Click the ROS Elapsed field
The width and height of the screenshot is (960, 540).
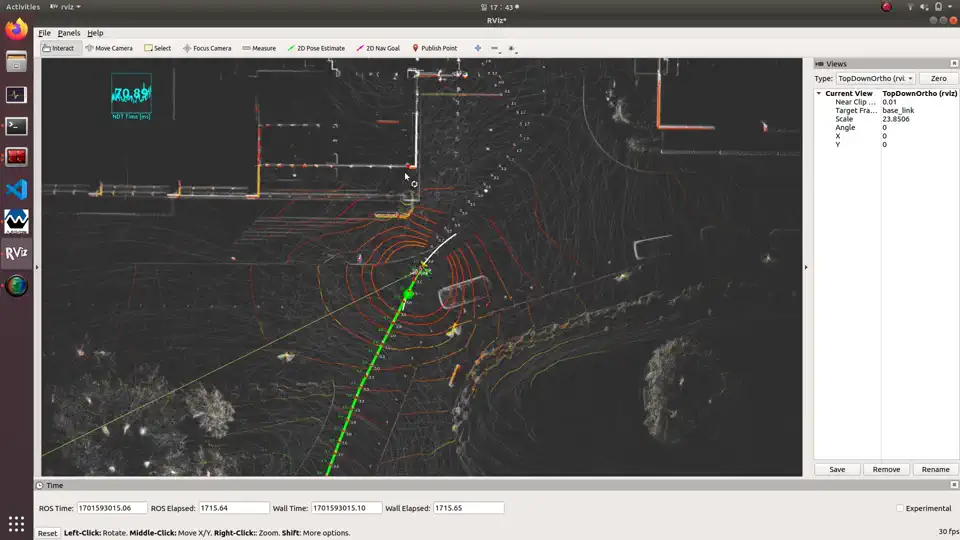[x=233, y=508]
